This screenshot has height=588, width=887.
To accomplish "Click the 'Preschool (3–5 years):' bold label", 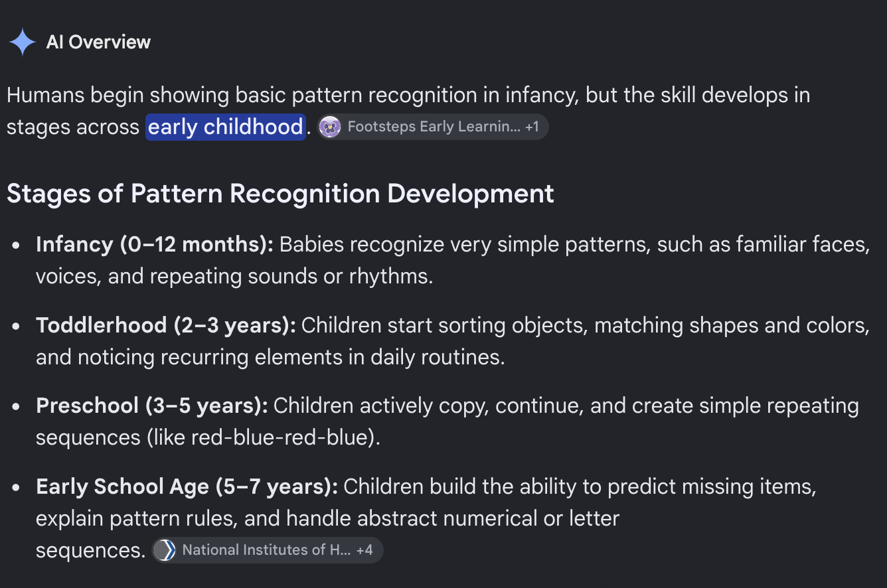I will pos(152,405).
